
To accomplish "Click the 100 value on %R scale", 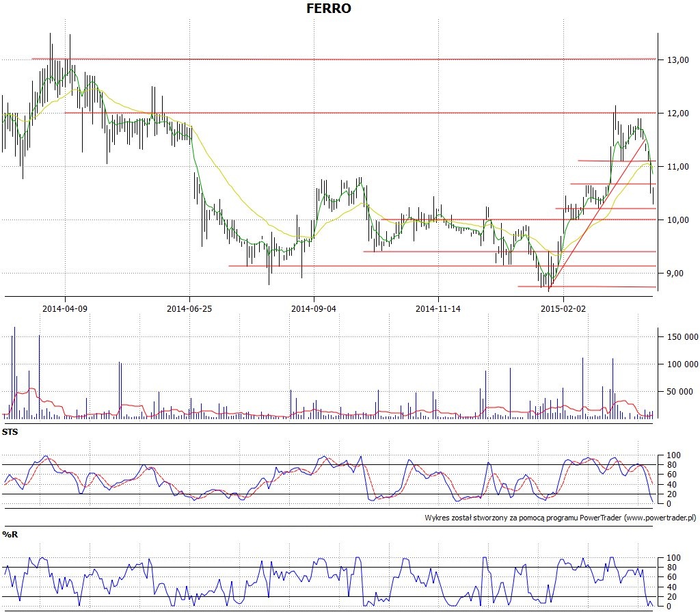I will tap(673, 557).
